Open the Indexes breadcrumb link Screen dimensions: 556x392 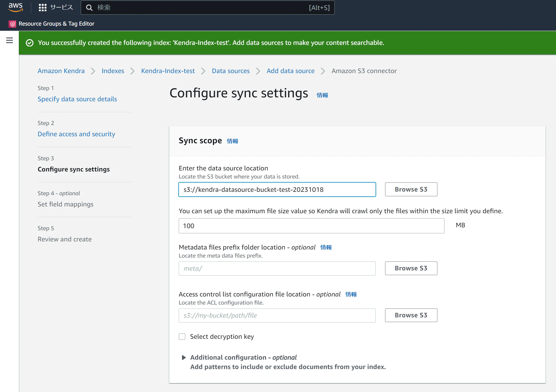pos(113,71)
